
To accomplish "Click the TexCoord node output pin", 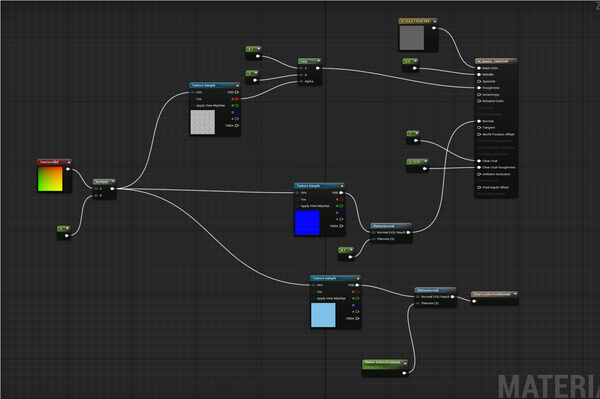I will (x=68, y=169).
